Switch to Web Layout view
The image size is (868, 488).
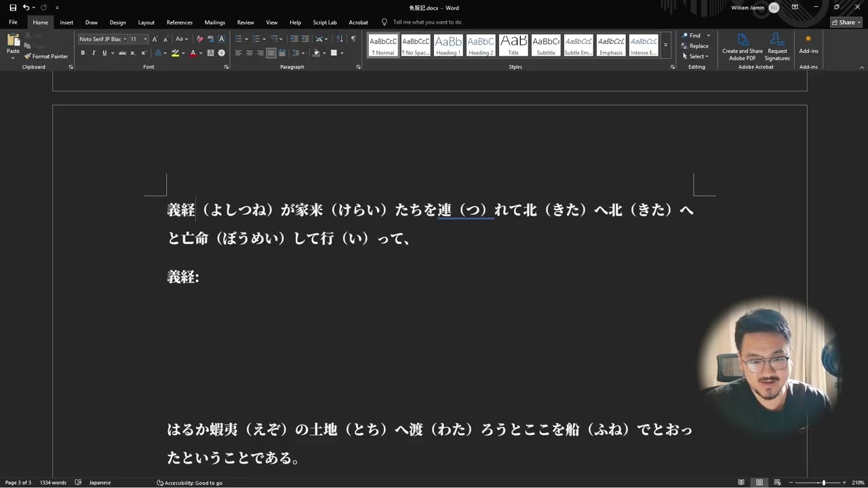[x=777, y=483]
